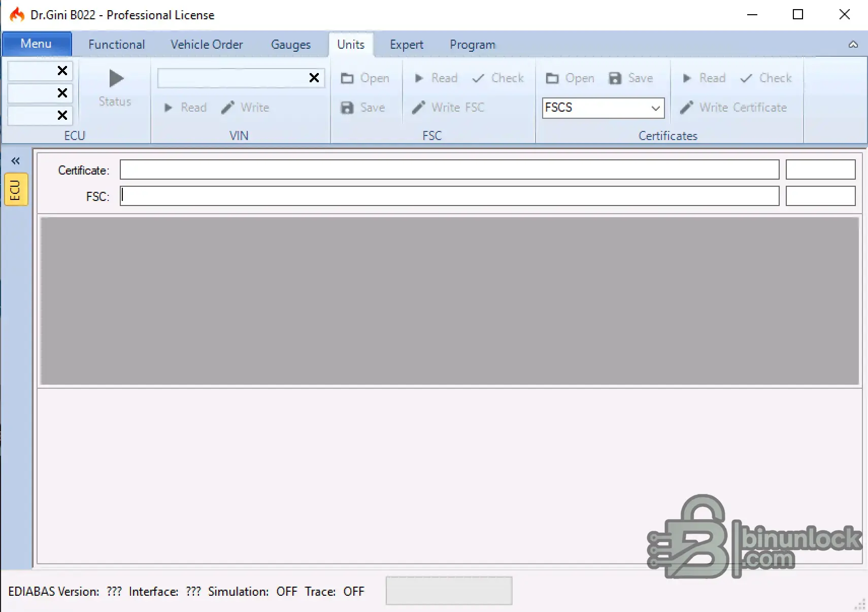Save the certificate file
868x612 pixels.
point(631,78)
